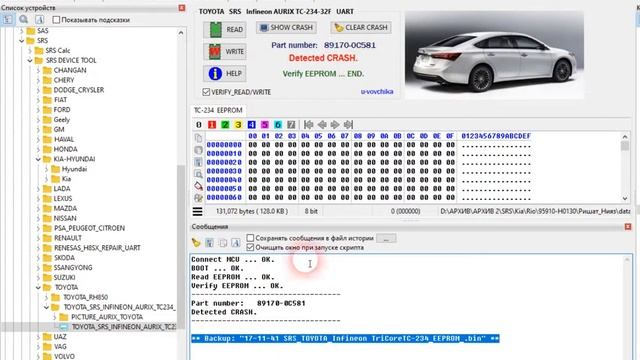The height and width of the screenshot is (360, 640).
Task: Toggle the show hints checkbox in device list
Action: pyautogui.click(x=56, y=20)
